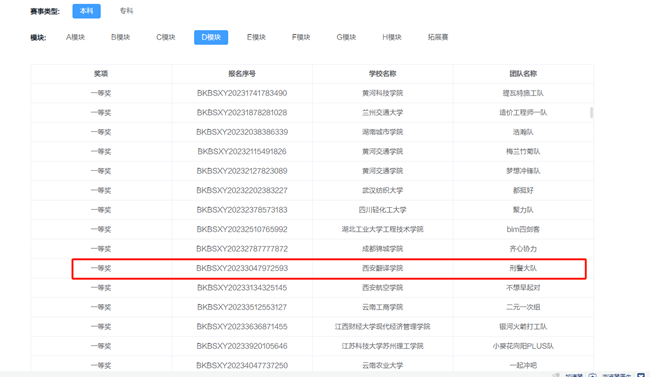Select the highlighted D模块 tab

coord(211,37)
